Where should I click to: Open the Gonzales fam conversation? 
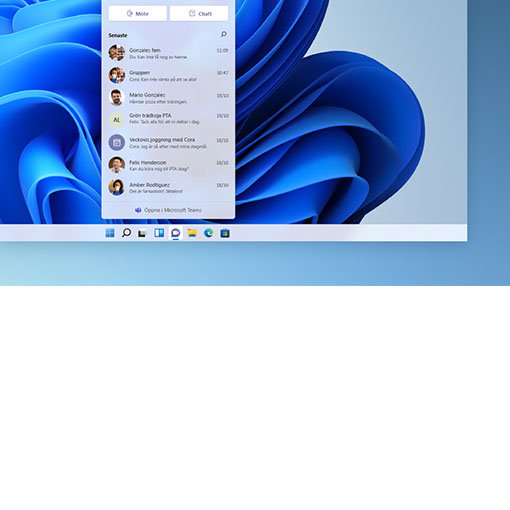(x=168, y=53)
